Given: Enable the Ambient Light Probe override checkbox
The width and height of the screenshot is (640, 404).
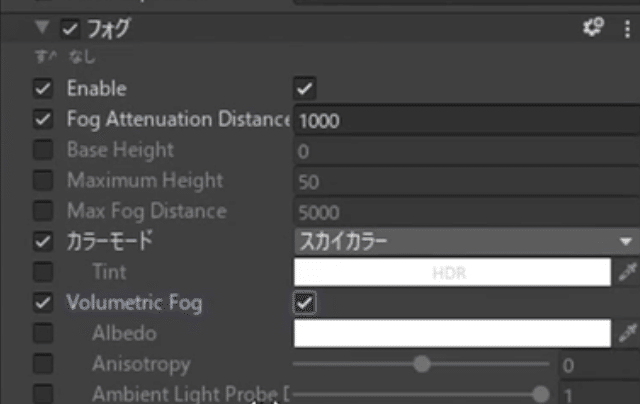Looking at the screenshot, I should (43, 394).
